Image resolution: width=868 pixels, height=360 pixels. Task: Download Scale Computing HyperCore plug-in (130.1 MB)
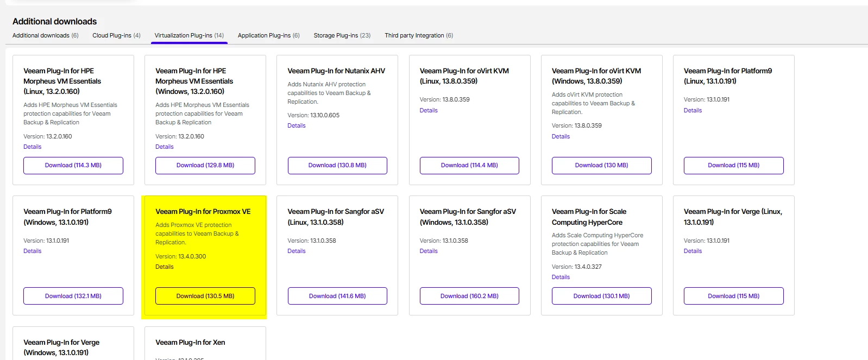[x=602, y=296]
